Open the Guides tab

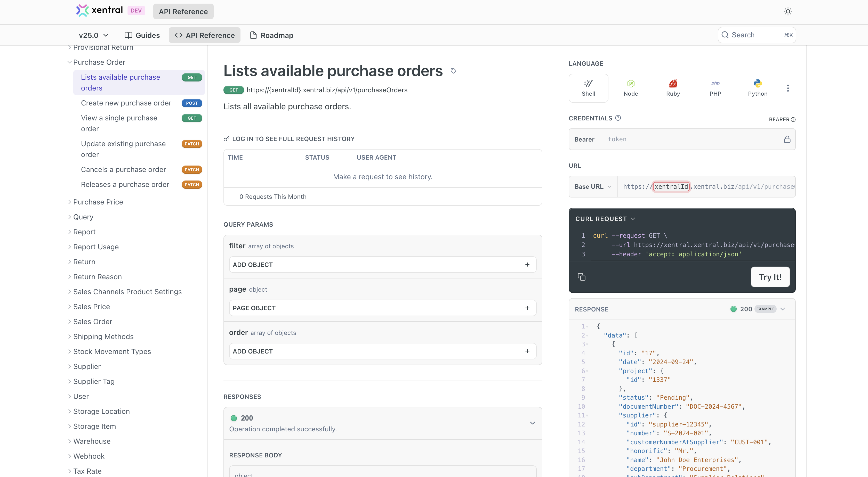[x=142, y=35]
